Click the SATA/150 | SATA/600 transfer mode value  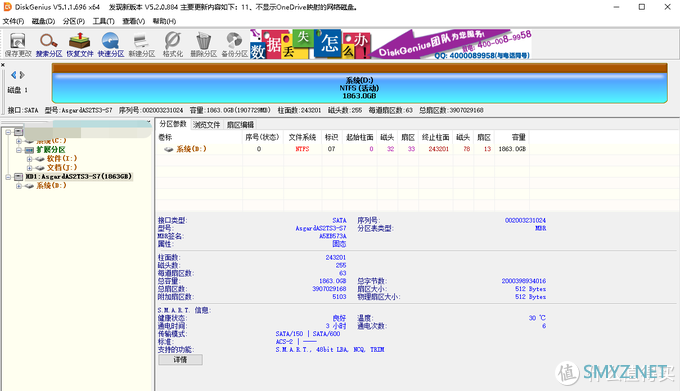[x=308, y=334]
